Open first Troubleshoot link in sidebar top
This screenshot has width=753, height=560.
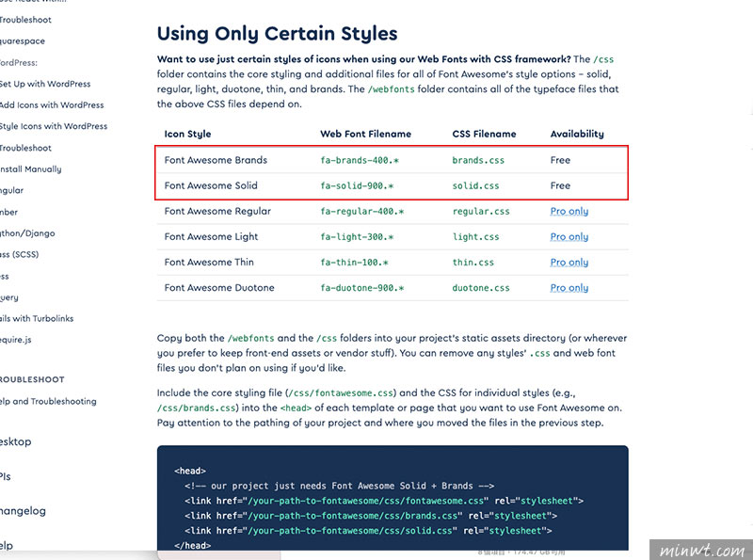pyautogui.click(x=25, y=20)
